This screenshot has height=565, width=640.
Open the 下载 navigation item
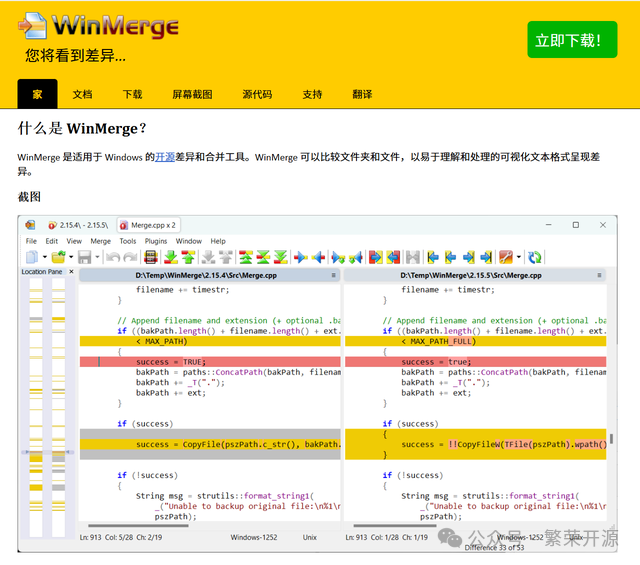pos(133,94)
